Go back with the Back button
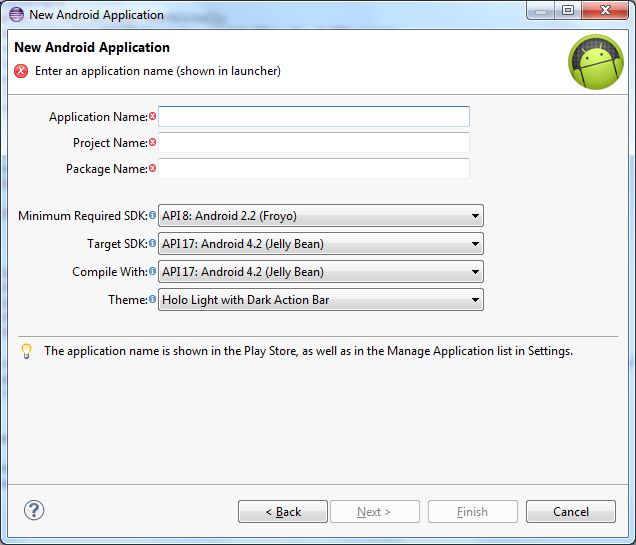The width and height of the screenshot is (636, 545). click(x=283, y=512)
